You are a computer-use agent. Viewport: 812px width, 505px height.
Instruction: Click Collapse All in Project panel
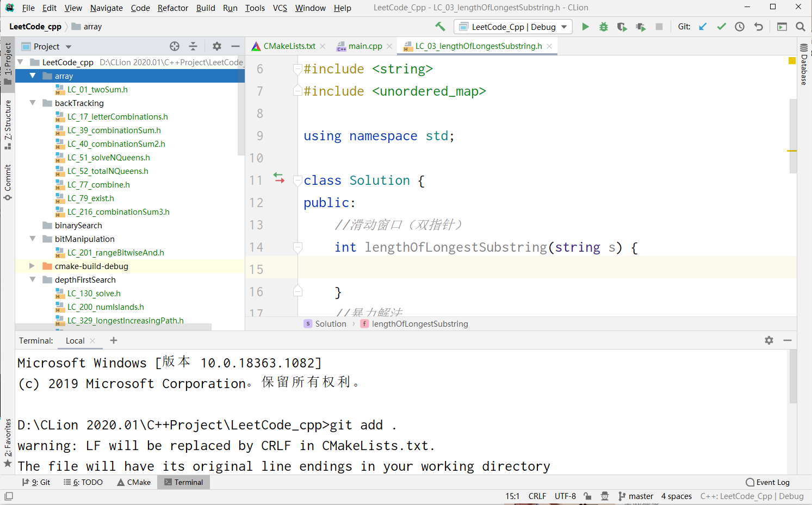point(193,46)
